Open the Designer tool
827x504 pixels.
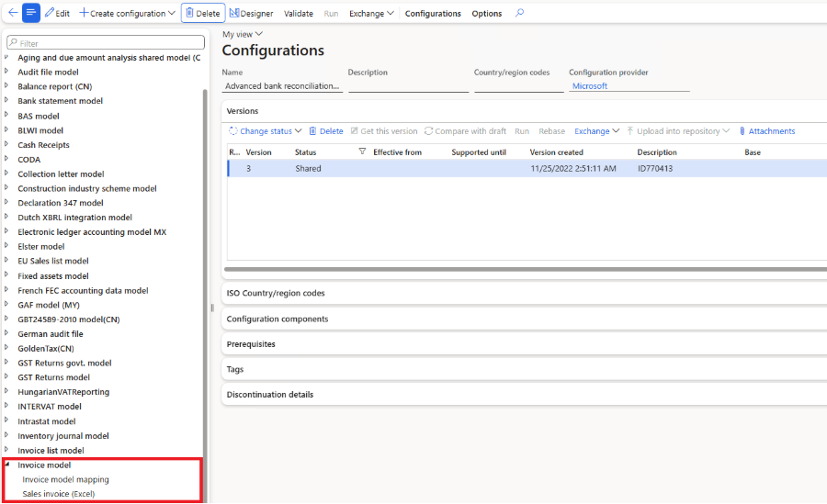(251, 14)
